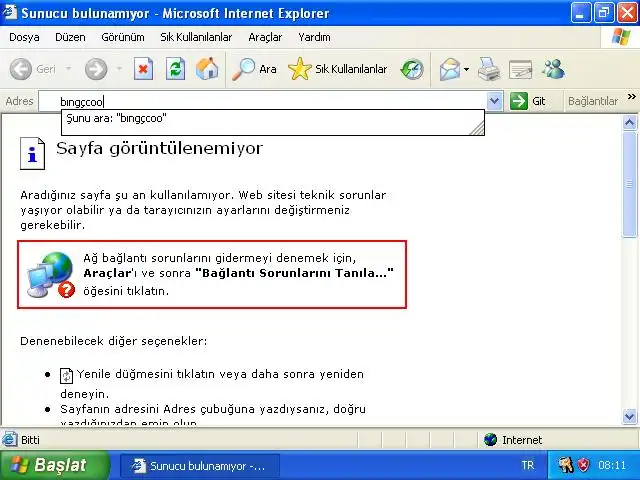The height and width of the screenshot is (480, 640).
Task: Open the back history dropdown arrow
Action: [69, 68]
